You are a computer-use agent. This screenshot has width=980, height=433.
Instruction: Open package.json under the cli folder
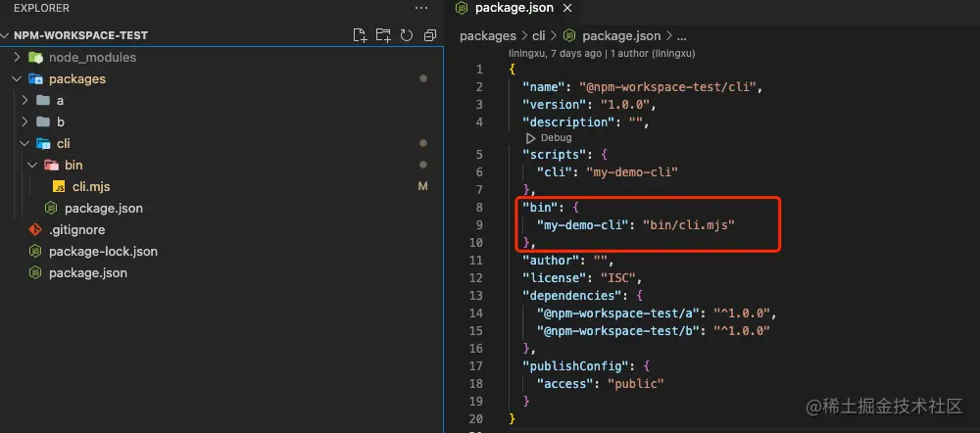point(103,208)
